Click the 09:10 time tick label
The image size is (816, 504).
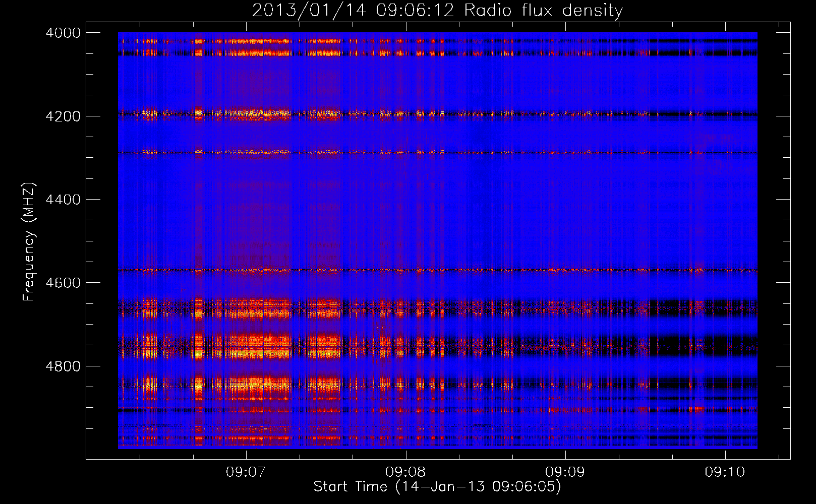coord(725,472)
